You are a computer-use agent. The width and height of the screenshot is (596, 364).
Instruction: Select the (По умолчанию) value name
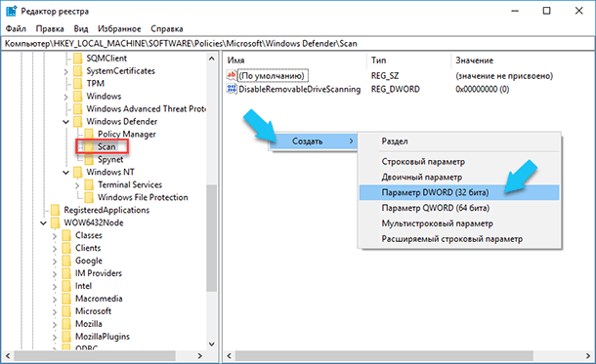click(273, 76)
